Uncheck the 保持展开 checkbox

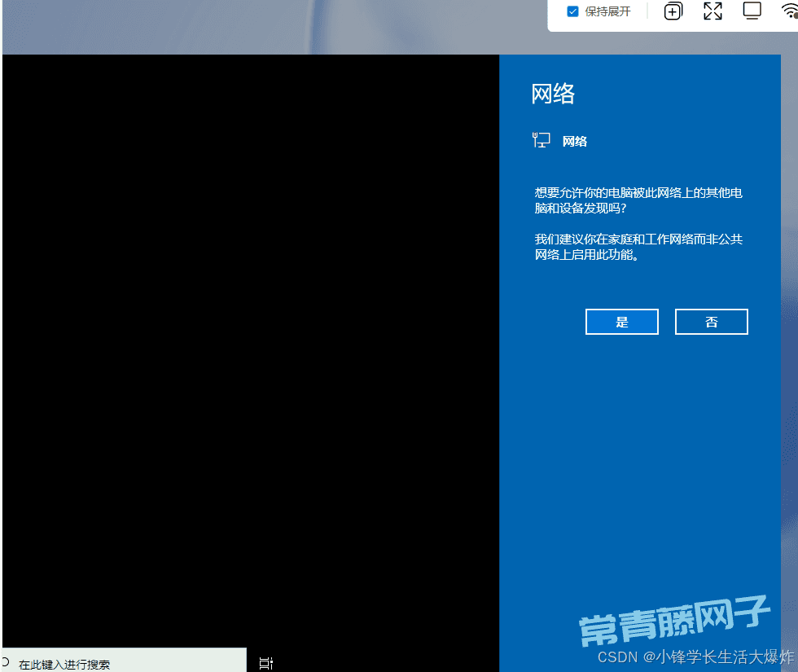point(572,11)
